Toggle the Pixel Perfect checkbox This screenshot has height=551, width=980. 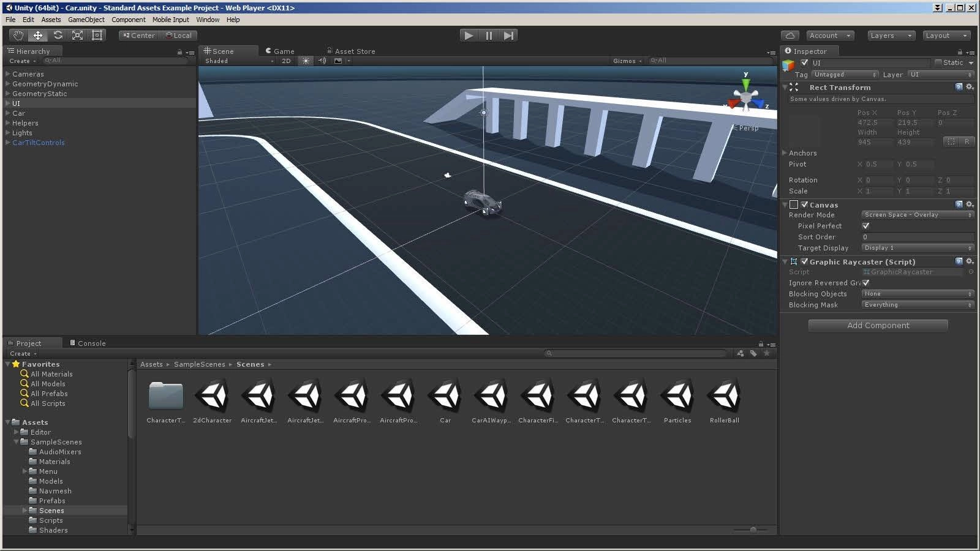coord(865,226)
